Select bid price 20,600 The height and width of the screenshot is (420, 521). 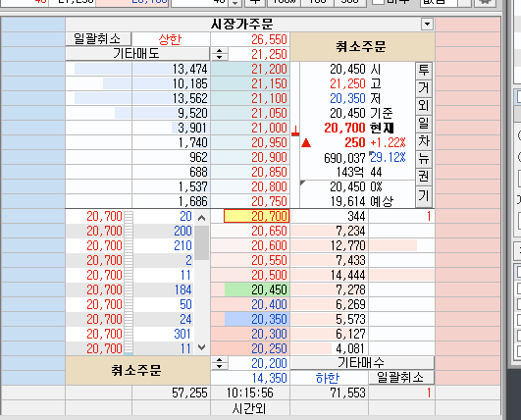[250, 245]
